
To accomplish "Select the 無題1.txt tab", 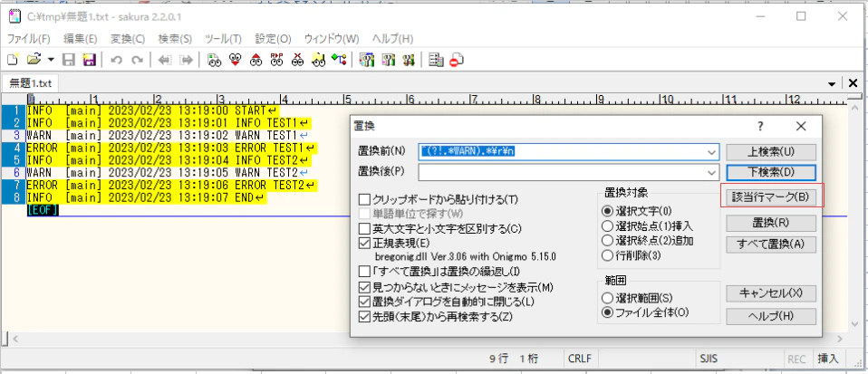I will (31, 83).
